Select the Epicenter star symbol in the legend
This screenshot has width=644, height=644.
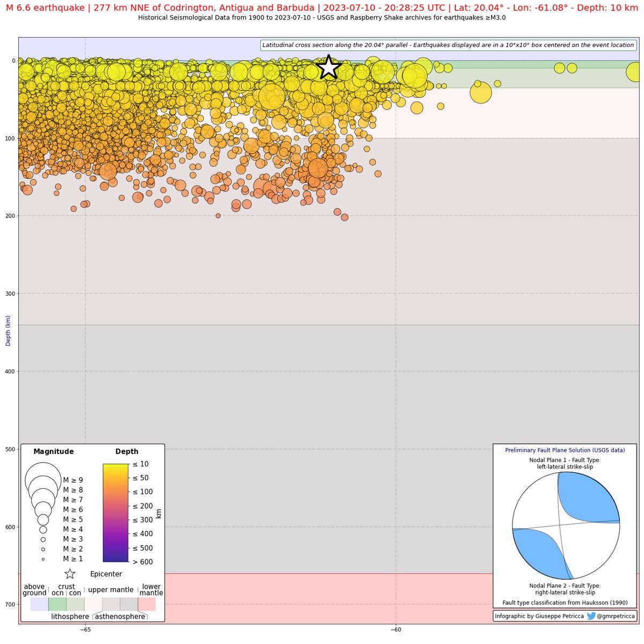coord(70,574)
